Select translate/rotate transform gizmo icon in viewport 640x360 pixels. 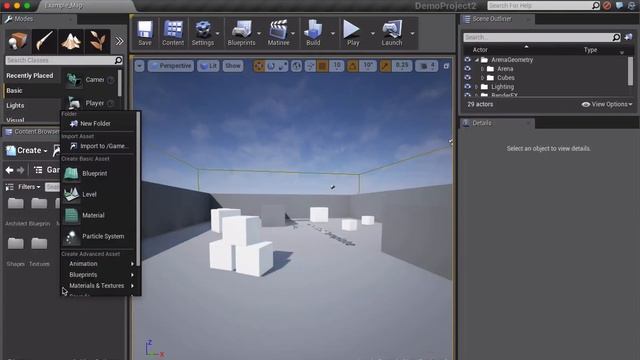pos(259,66)
